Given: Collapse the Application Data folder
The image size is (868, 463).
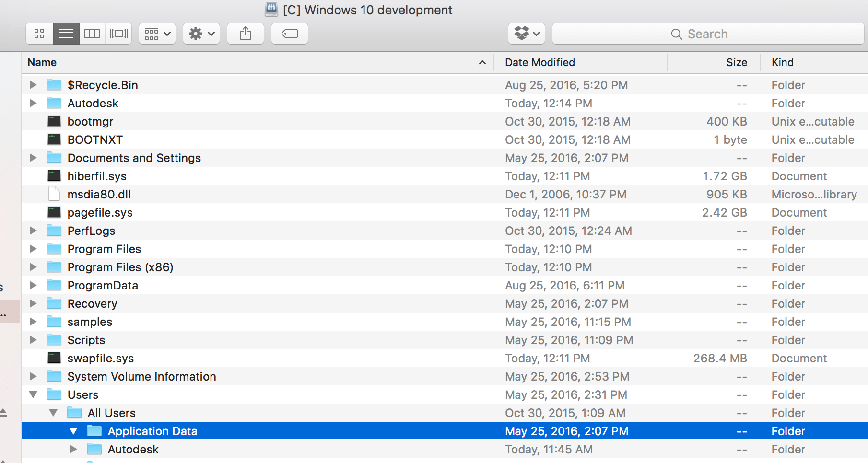Looking at the screenshot, I should (x=73, y=431).
